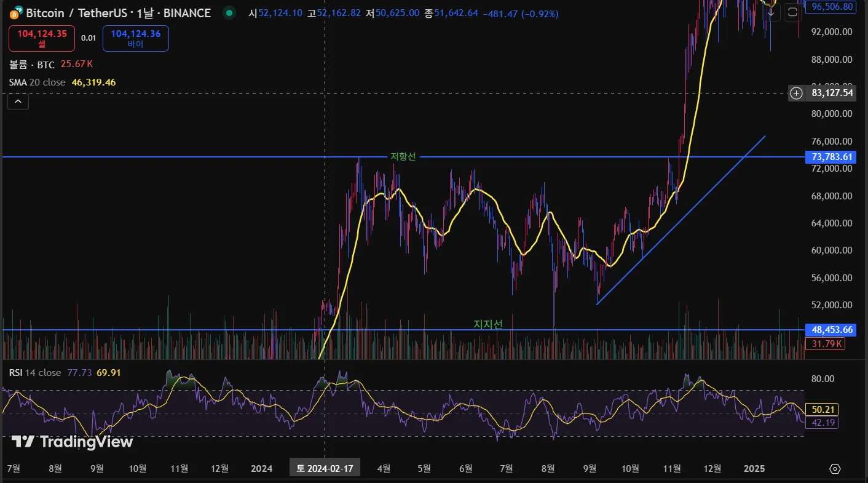Click the highlighted date 토 2024-02-17
The height and width of the screenshot is (483, 868).
(x=325, y=468)
